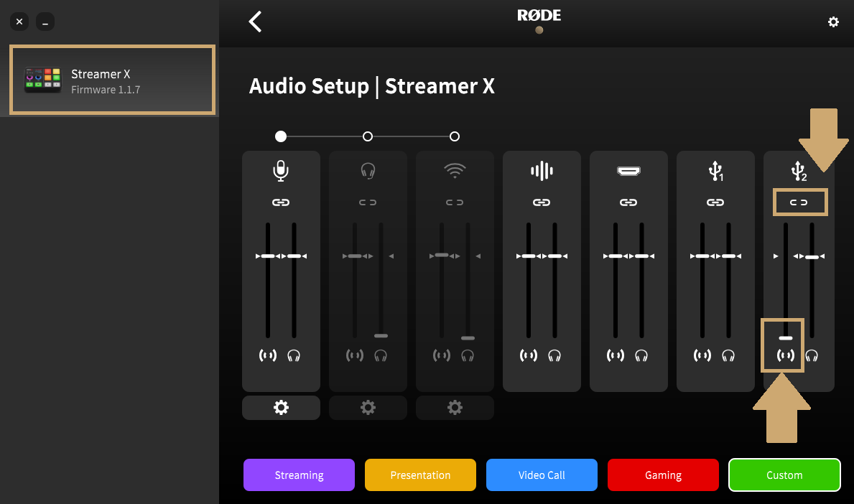Go back using the left chevron arrow
Image resolution: width=854 pixels, height=504 pixels.
[256, 22]
